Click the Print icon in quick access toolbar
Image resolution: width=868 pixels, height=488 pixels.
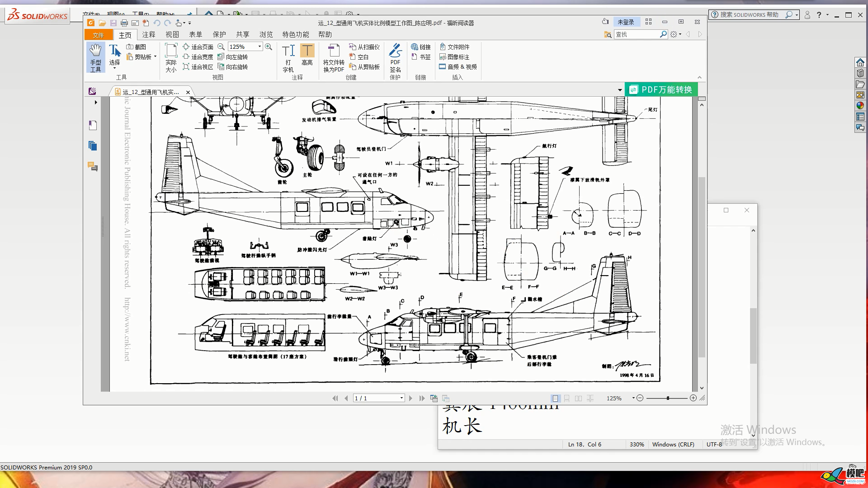(124, 23)
